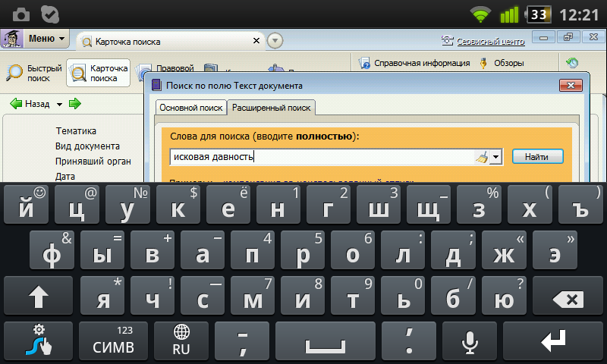
Task: Open Обзоры section
Action: [502, 63]
